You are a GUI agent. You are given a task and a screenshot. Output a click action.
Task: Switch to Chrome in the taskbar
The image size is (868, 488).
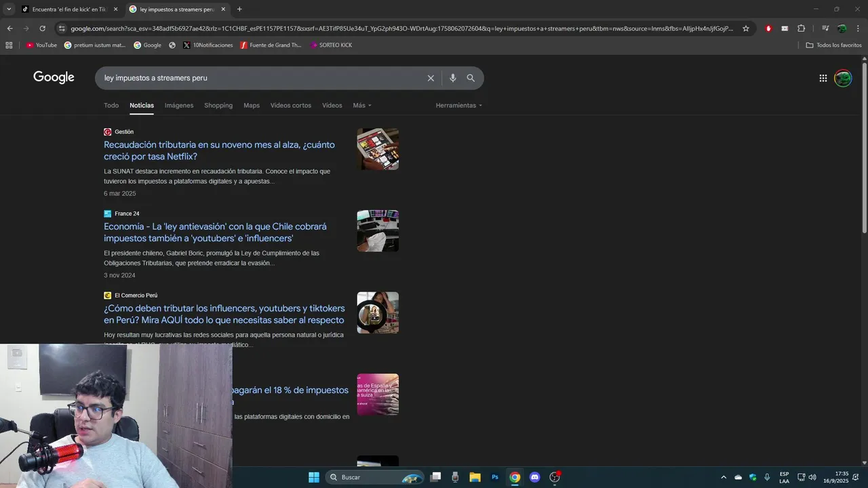point(515,477)
